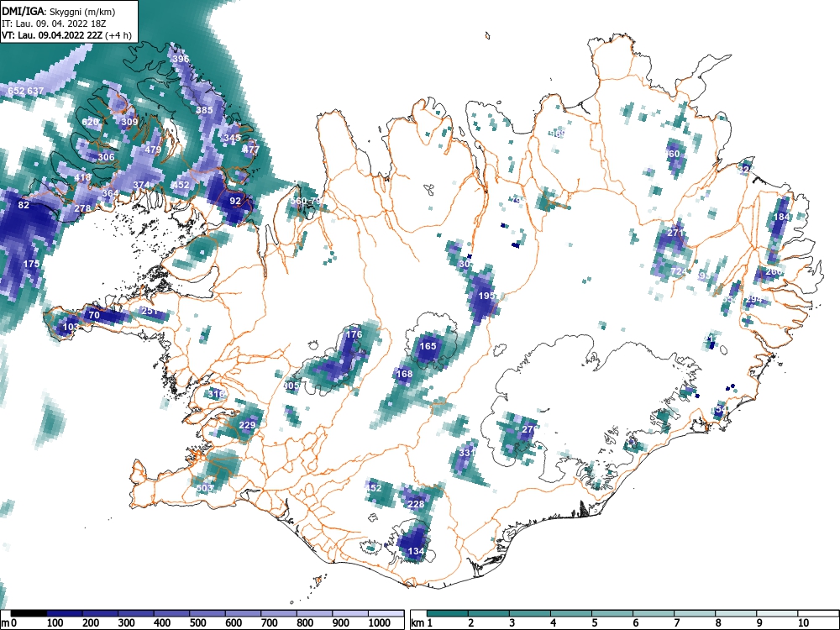
Task: Click the black 0–100 m legend swatch
Action: coord(29,613)
